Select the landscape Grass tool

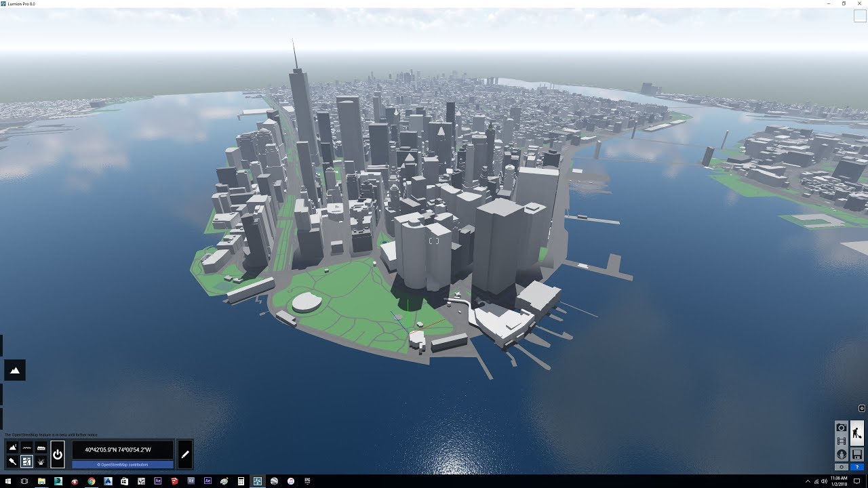(x=41, y=461)
